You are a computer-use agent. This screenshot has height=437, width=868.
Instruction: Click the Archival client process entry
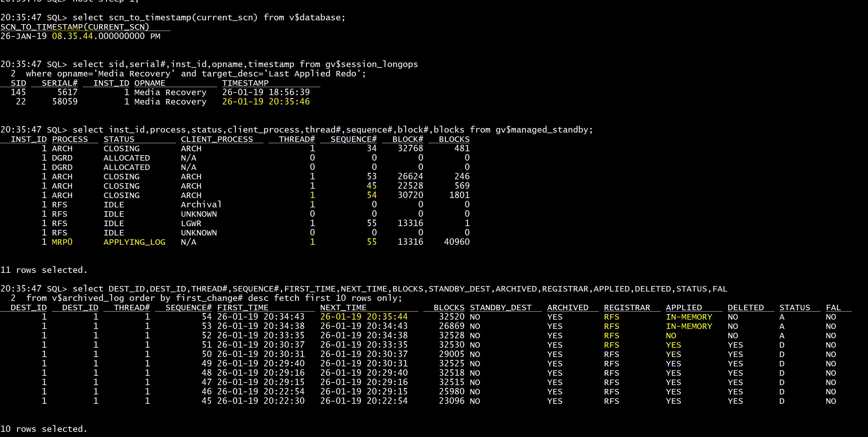(x=201, y=204)
